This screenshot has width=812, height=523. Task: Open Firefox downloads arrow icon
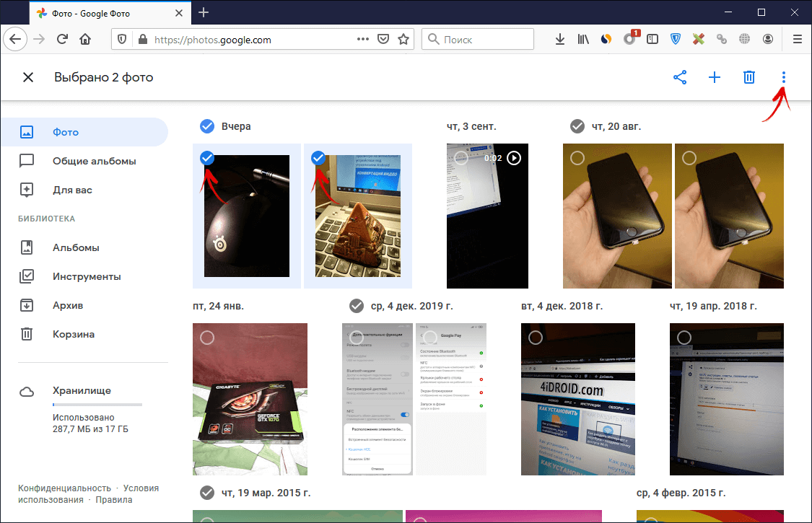point(559,40)
